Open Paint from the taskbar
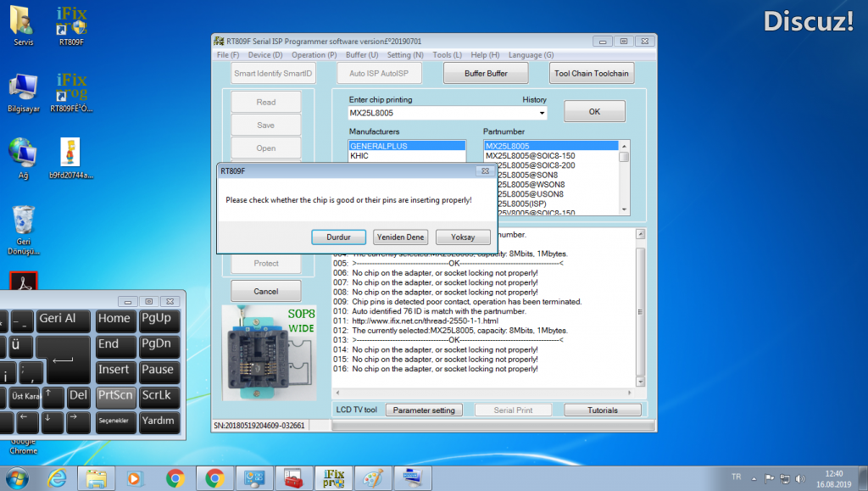The width and height of the screenshot is (868, 491). (x=372, y=477)
